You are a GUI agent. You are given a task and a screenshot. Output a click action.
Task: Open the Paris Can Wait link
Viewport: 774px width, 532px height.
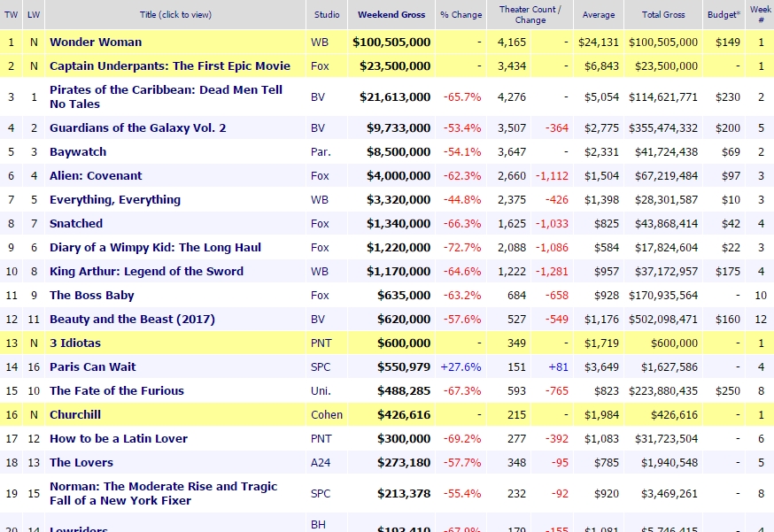click(93, 366)
